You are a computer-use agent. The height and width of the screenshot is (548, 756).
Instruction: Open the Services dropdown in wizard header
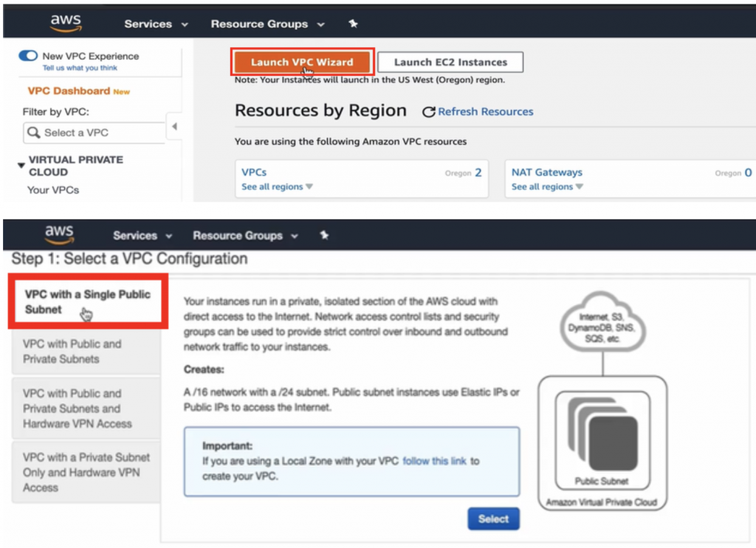coord(142,236)
